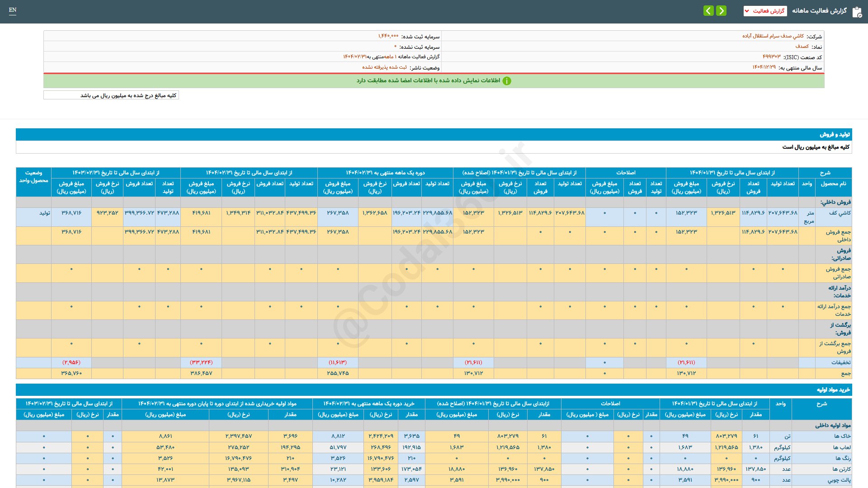Click the registered capital value 1,440,000
Image resolution: width=868 pixels, height=488 pixels.
tap(388, 36)
